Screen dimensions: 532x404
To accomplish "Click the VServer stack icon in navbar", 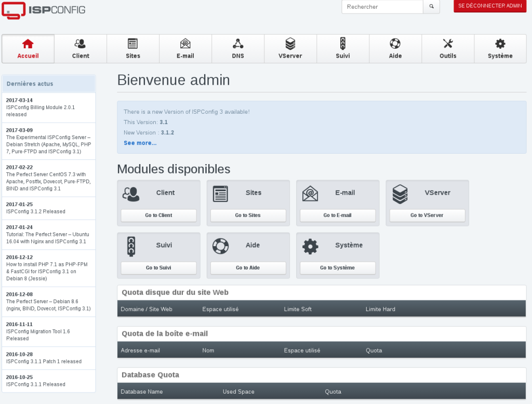I will pyautogui.click(x=290, y=44).
